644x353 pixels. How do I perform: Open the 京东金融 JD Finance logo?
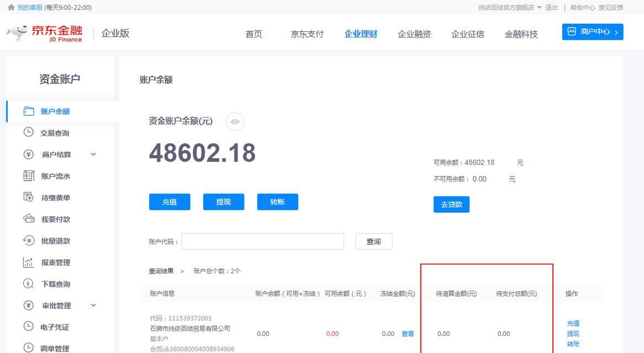click(x=45, y=33)
